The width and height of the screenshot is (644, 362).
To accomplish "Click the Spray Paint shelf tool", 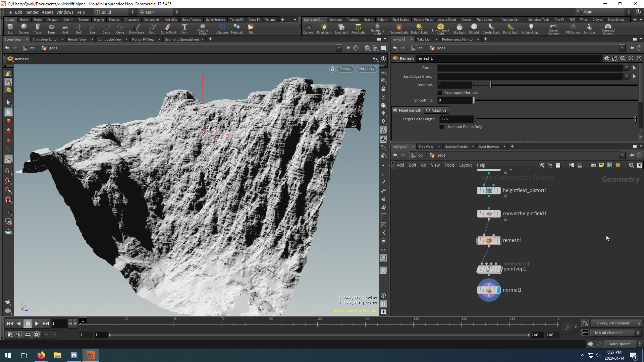I will [x=168, y=28].
